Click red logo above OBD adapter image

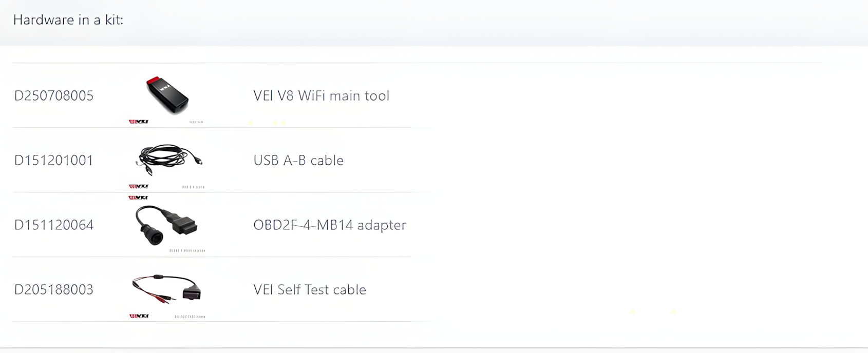tap(139, 198)
